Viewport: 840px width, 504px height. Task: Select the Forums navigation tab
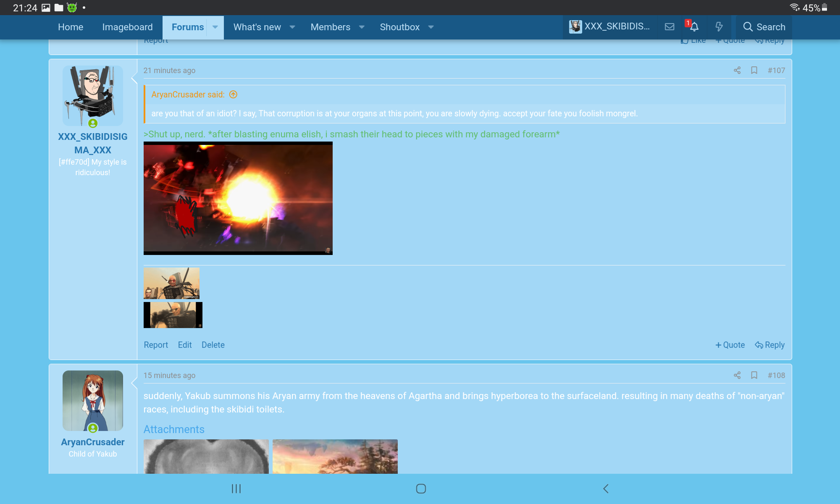pos(188,27)
